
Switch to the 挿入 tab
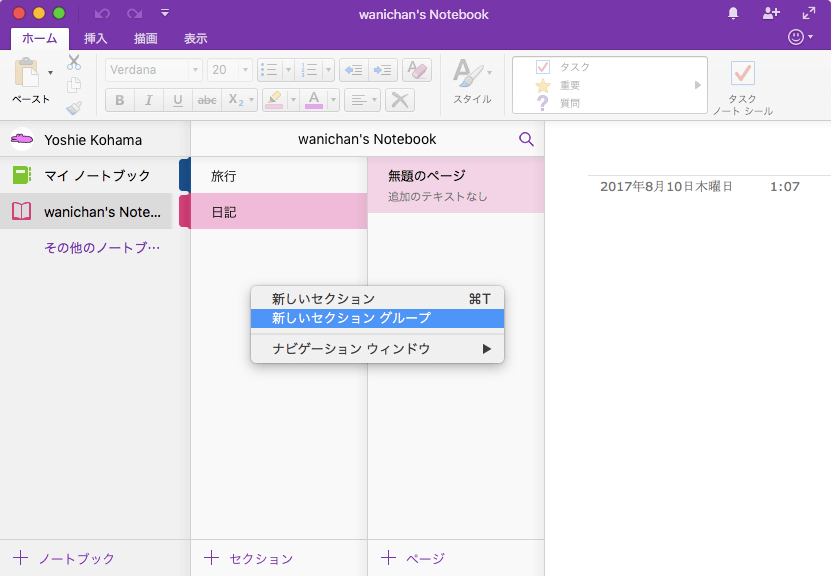click(x=95, y=39)
